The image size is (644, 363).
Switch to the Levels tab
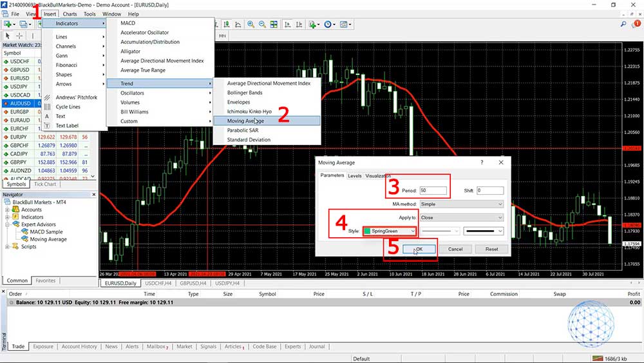354,176
